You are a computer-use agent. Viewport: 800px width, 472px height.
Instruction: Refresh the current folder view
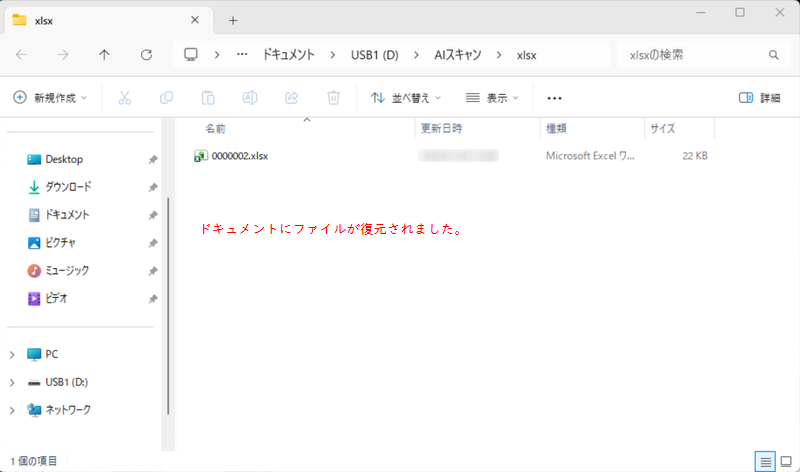point(147,55)
